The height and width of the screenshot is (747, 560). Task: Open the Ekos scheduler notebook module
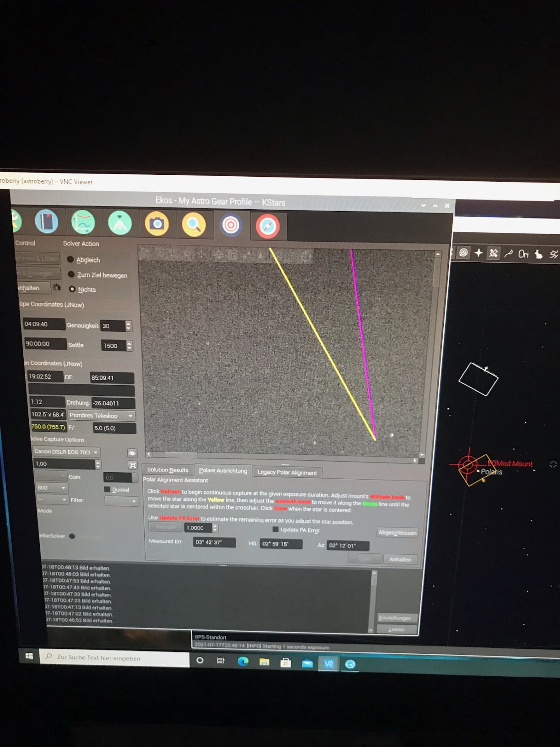(46, 222)
